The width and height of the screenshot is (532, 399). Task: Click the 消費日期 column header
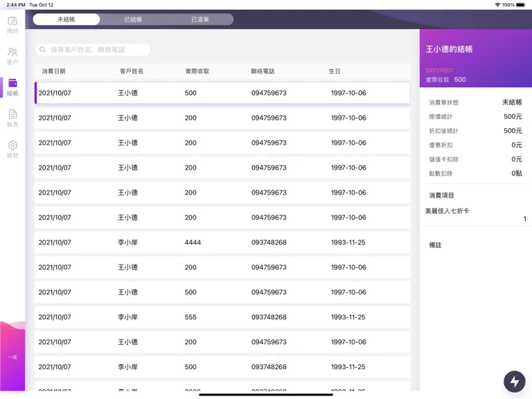point(53,71)
